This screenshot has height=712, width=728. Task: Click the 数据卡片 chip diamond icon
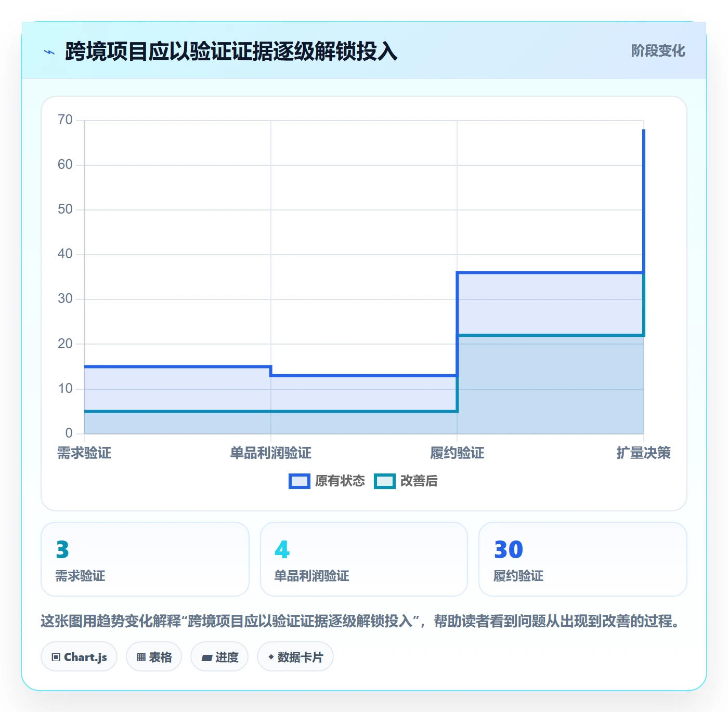[x=271, y=657]
